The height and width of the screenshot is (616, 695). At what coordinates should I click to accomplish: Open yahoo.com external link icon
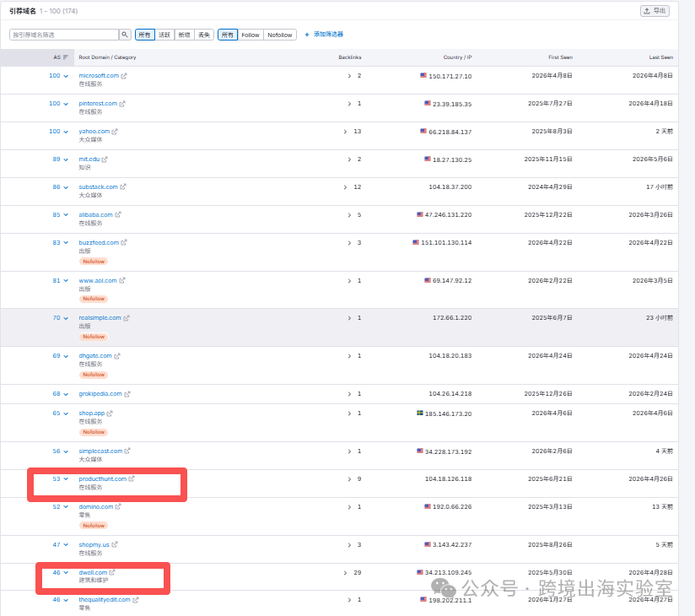click(115, 132)
